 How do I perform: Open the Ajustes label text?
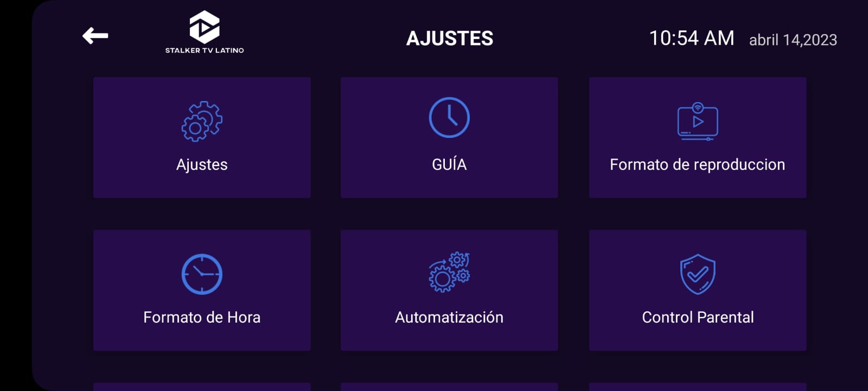tap(202, 165)
